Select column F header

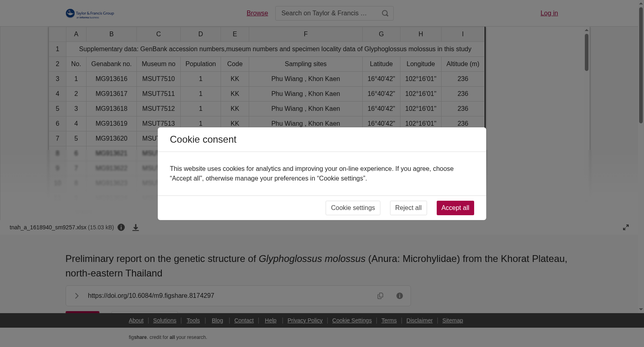coord(305,34)
